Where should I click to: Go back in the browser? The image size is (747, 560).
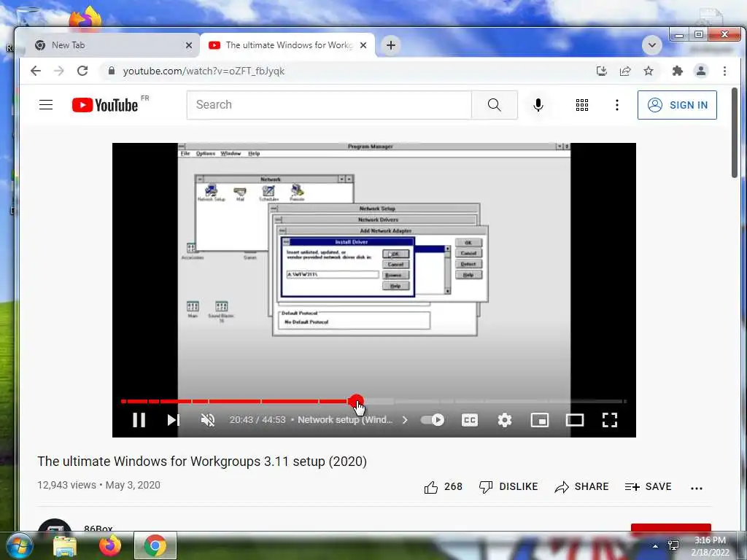[x=36, y=71]
